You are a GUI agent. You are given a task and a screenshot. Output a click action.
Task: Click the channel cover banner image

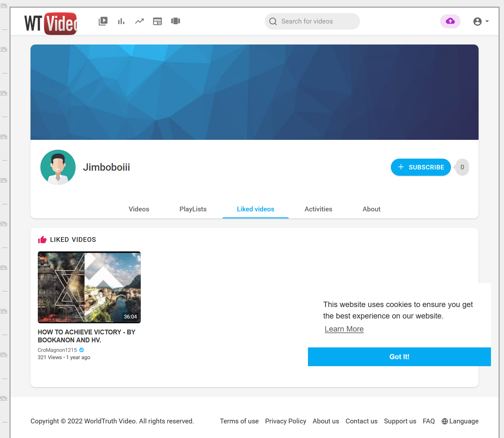[255, 92]
